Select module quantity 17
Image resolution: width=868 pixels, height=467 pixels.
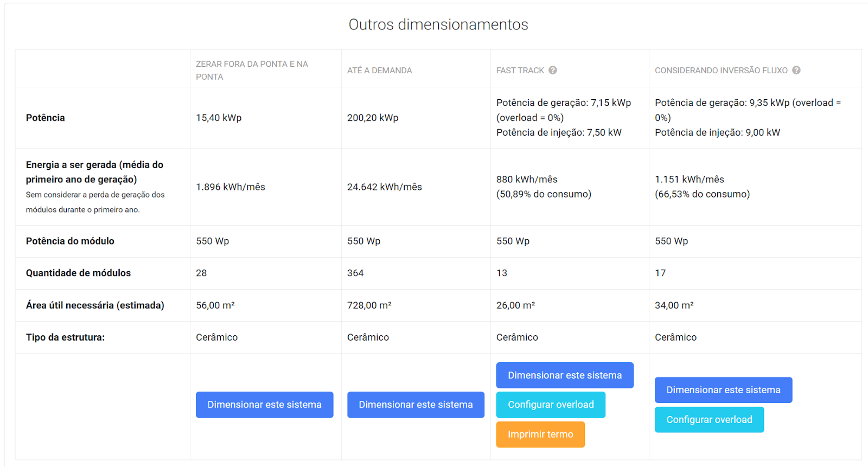pos(660,273)
